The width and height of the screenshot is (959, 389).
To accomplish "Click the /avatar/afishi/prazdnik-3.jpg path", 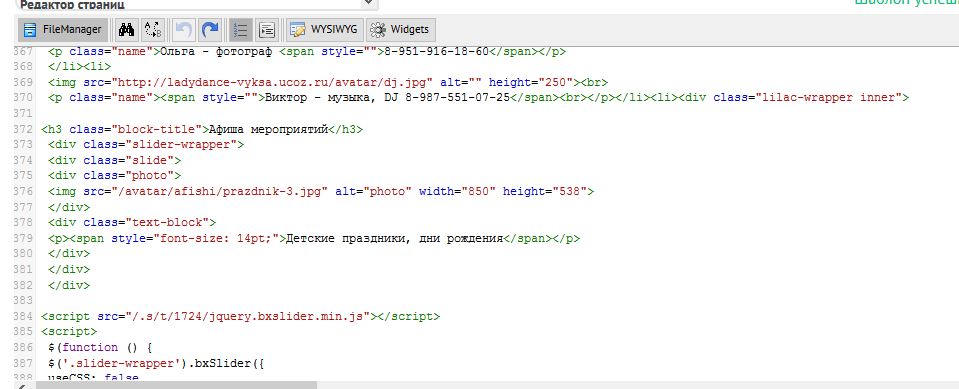I will coord(219,191).
